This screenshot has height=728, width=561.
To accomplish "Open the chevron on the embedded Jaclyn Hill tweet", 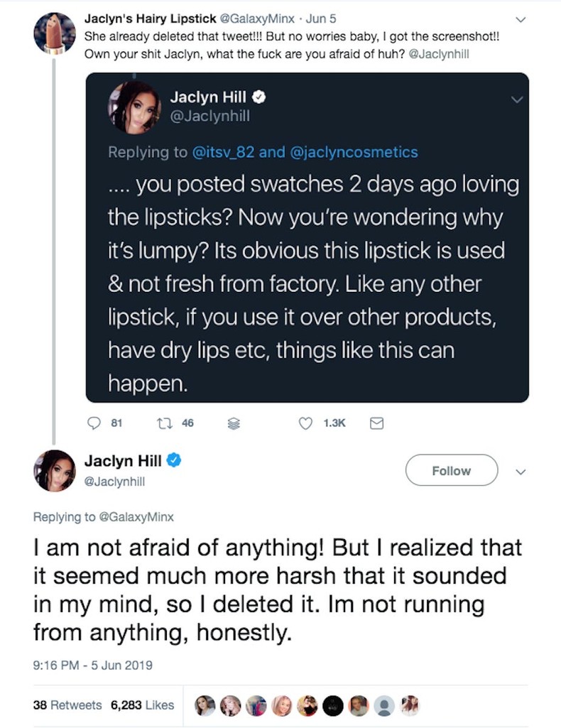I will [517, 99].
